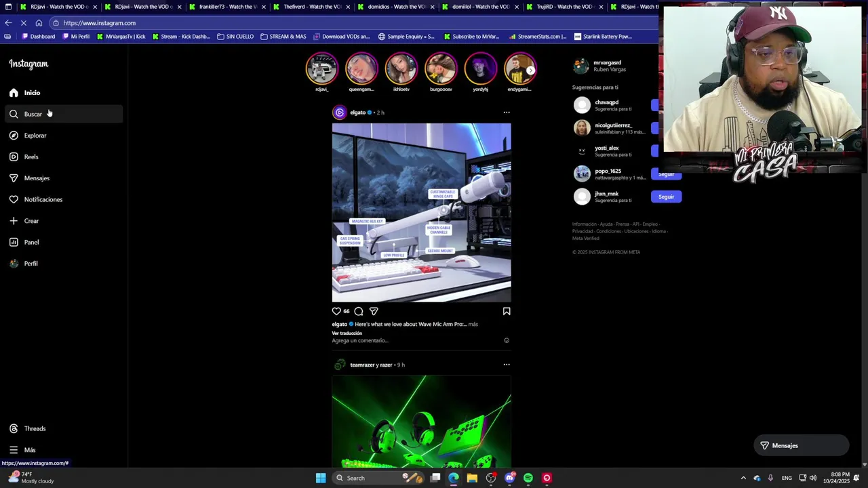Open Spotify from the taskbar

tap(528, 478)
